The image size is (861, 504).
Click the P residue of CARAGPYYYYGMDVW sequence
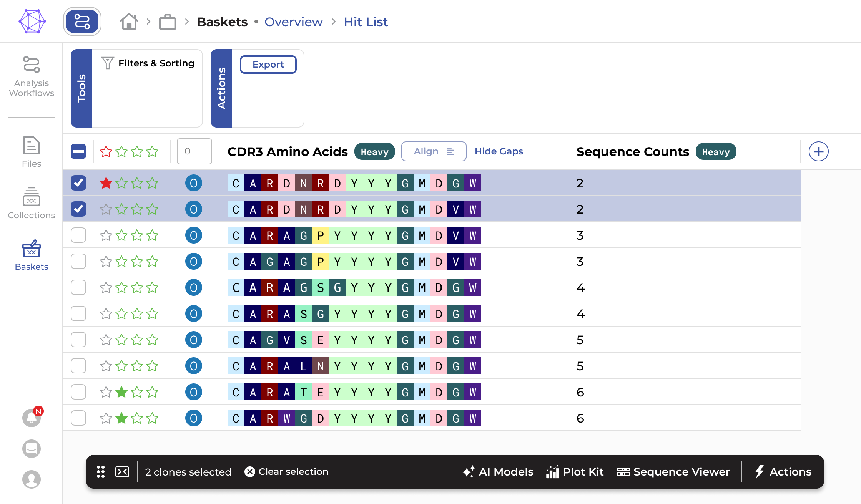pos(321,235)
